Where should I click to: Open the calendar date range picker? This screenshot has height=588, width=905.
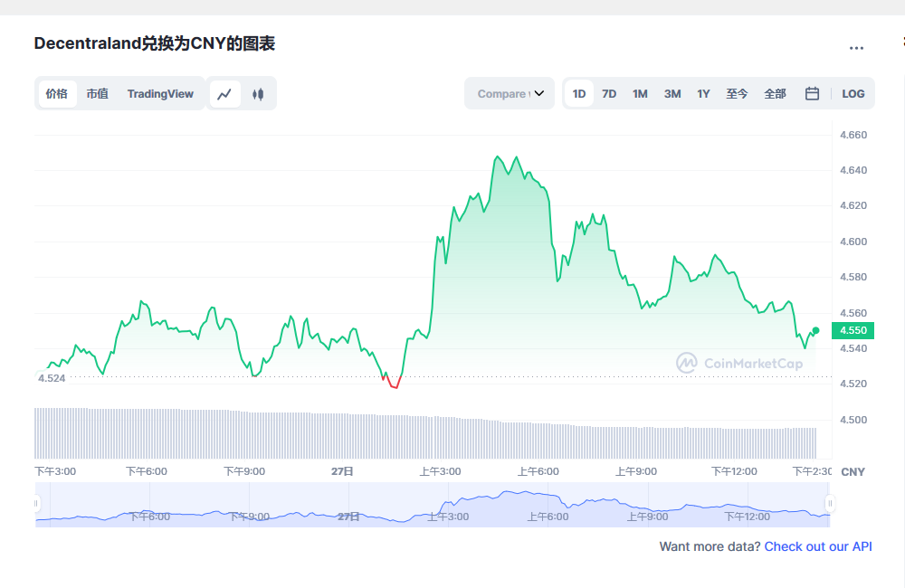coord(812,93)
